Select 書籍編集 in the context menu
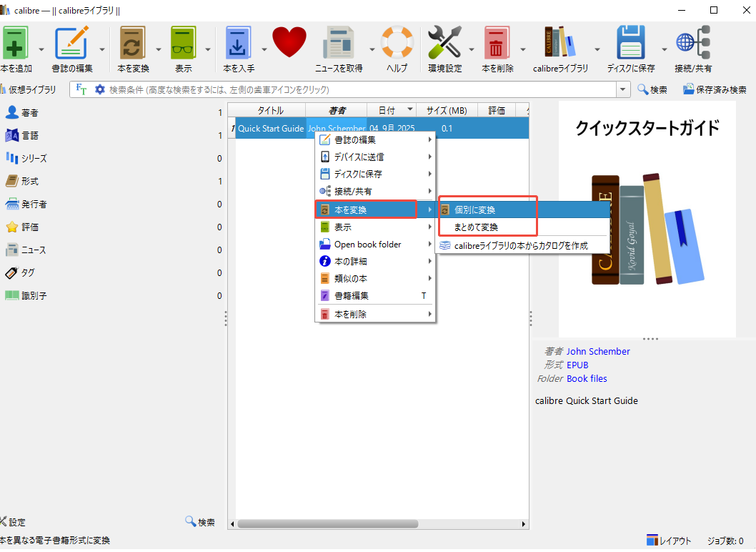This screenshot has height=552, width=756. tap(375, 296)
